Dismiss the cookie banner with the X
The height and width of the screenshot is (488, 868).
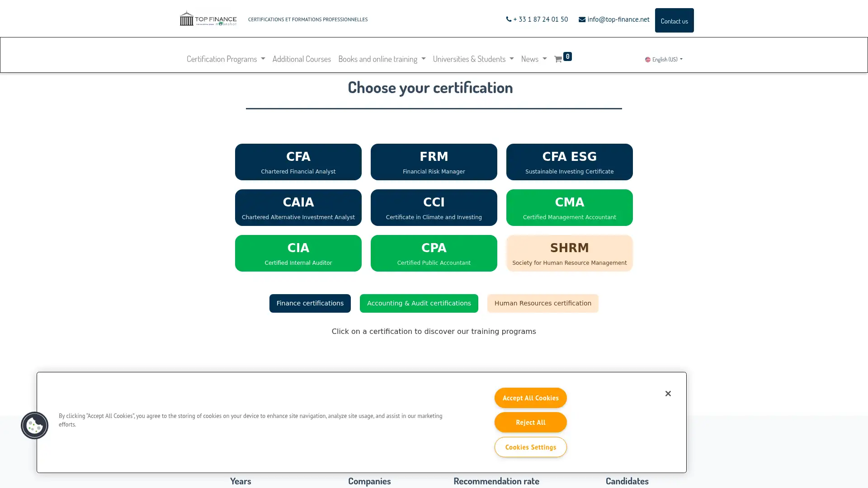point(668,394)
